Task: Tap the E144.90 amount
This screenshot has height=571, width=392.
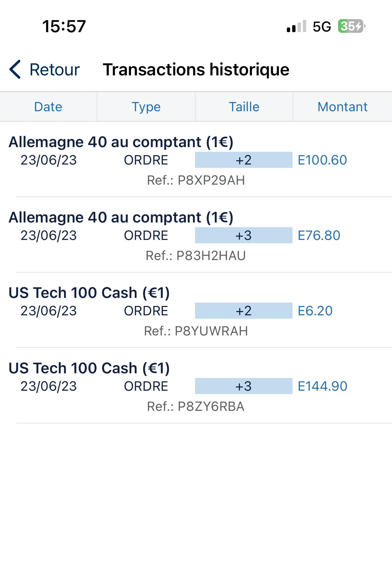Action: click(x=323, y=386)
